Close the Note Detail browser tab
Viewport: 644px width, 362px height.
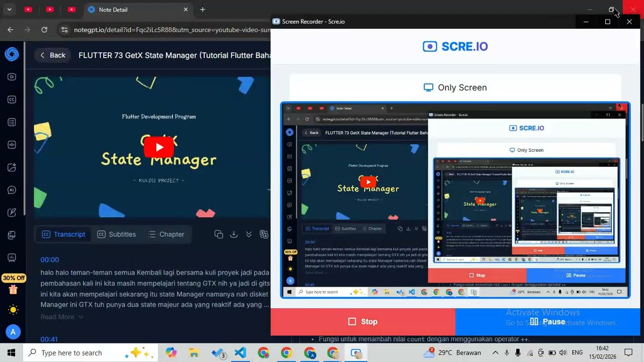coord(186,10)
